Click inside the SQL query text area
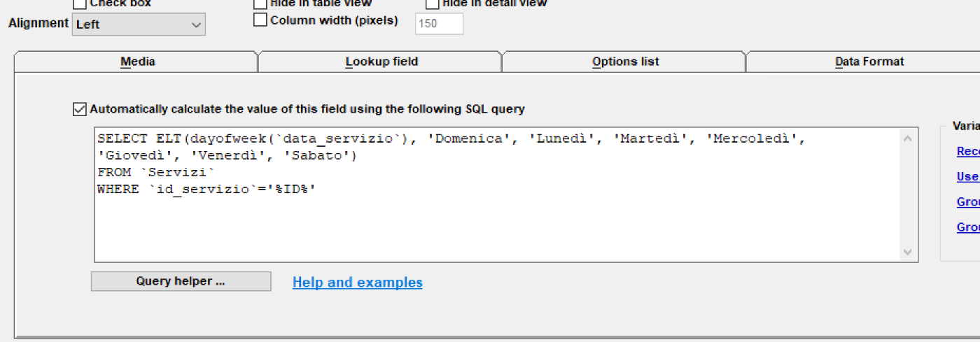This screenshot has height=342, width=980. pos(498,194)
